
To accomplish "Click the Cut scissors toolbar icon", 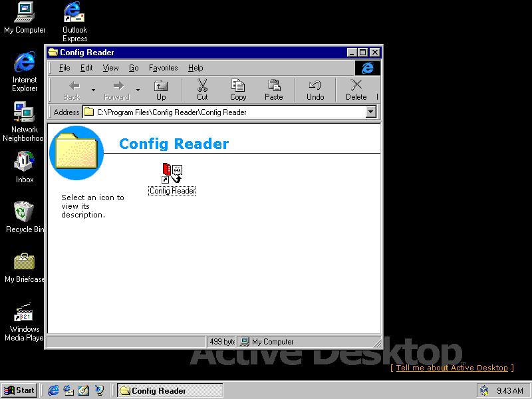I will point(202,90).
